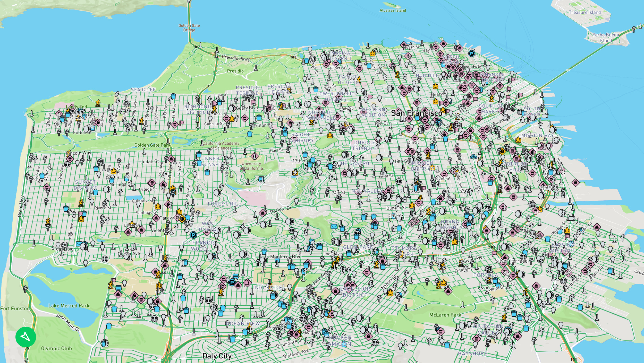
Task: Select the Daly City map label
Action: point(217,356)
